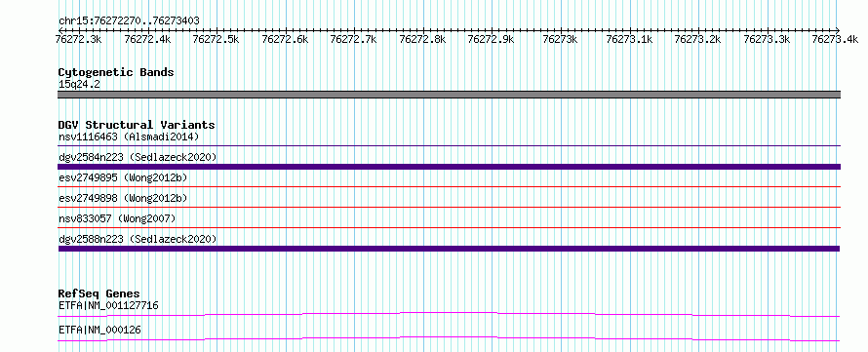The height and width of the screenshot is (352, 868).
Task: Select the gray 15q24.2 cytogenetic band bar
Action: coord(449,95)
